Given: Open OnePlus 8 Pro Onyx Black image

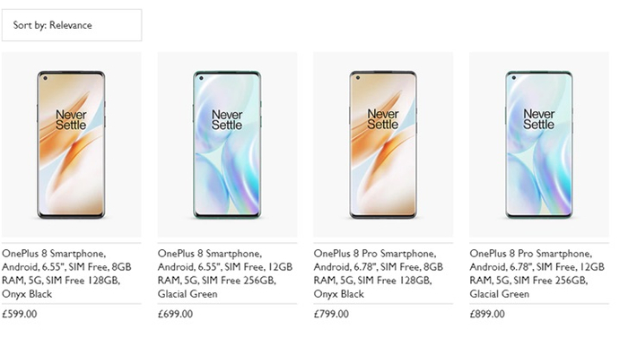Looking at the screenshot, I should tap(383, 144).
